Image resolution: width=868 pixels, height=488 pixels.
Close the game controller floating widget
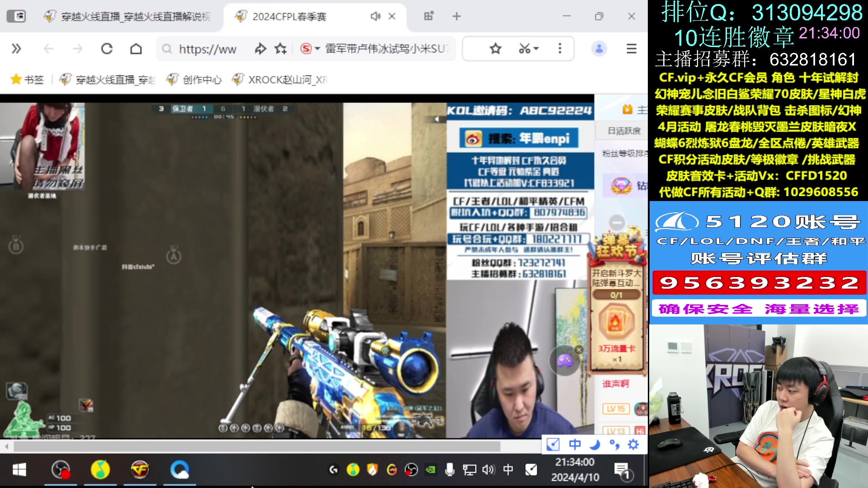(579, 350)
